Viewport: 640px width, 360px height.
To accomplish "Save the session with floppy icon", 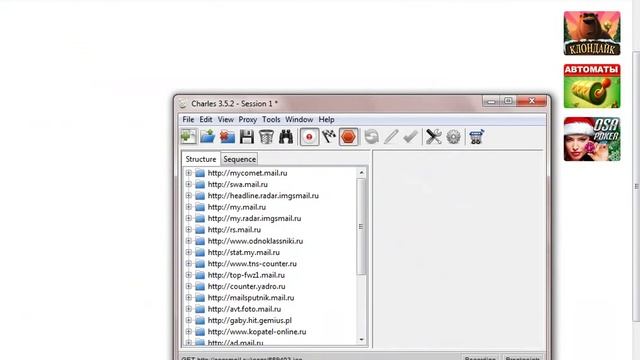I will click(247, 137).
